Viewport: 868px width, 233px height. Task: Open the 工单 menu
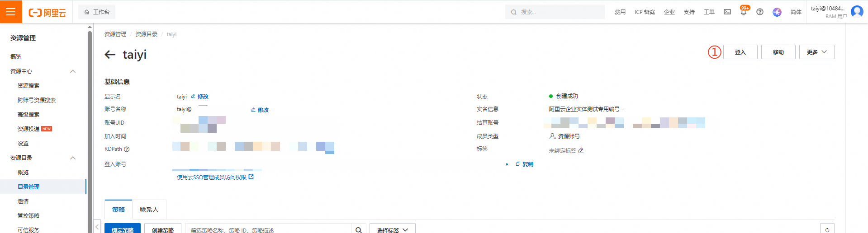(709, 12)
